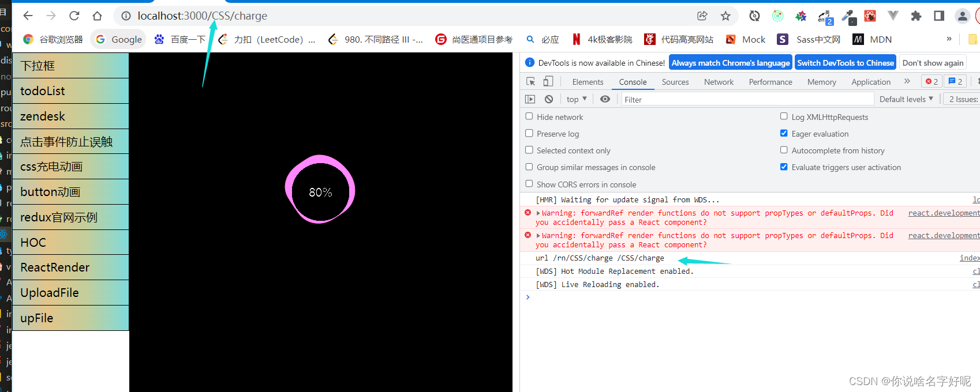
Task: Open 力扣 LeetCode bookmark
Action: tap(267, 39)
